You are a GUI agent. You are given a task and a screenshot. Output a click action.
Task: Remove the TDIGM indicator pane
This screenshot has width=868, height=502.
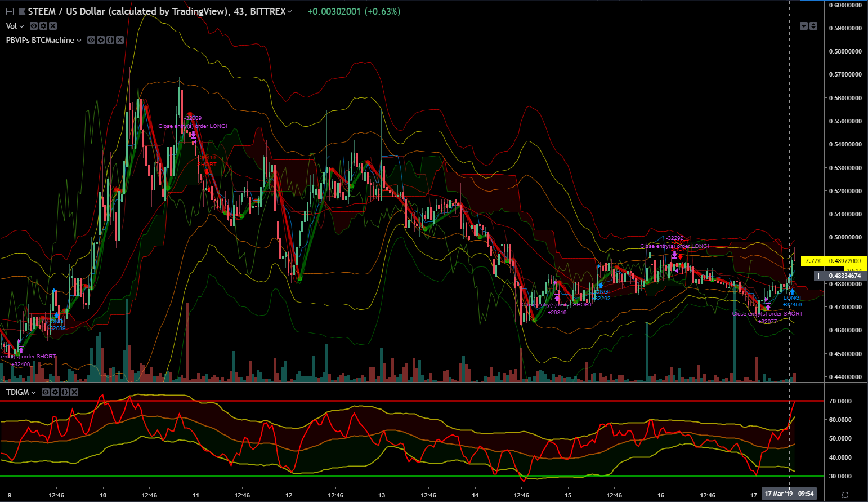click(74, 392)
